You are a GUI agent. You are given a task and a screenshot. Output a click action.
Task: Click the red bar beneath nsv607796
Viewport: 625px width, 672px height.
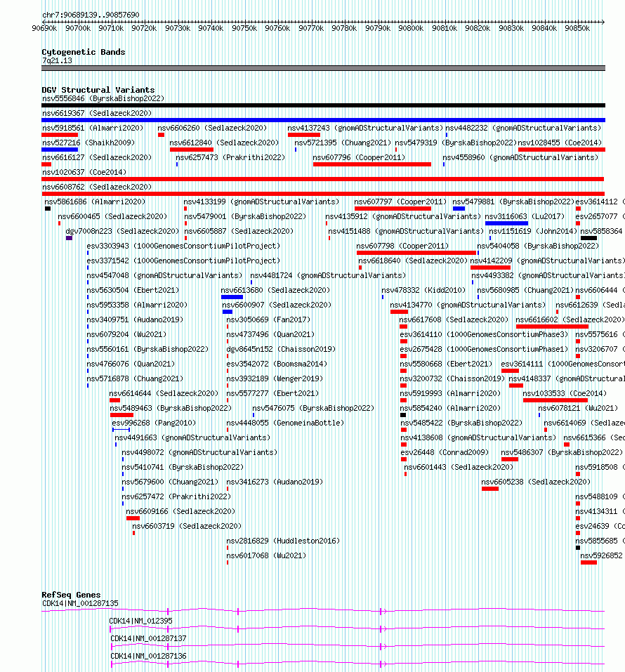[372, 164]
